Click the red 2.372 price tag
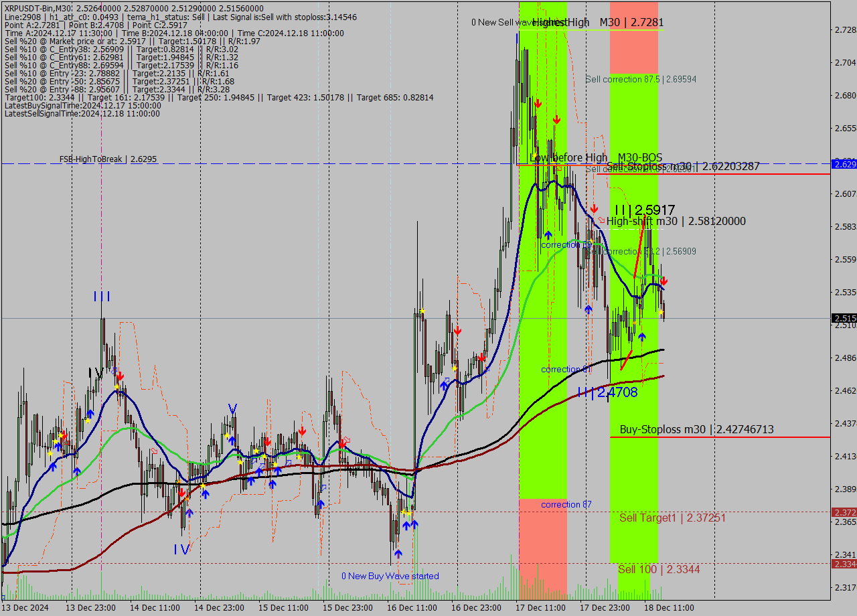 (844, 512)
